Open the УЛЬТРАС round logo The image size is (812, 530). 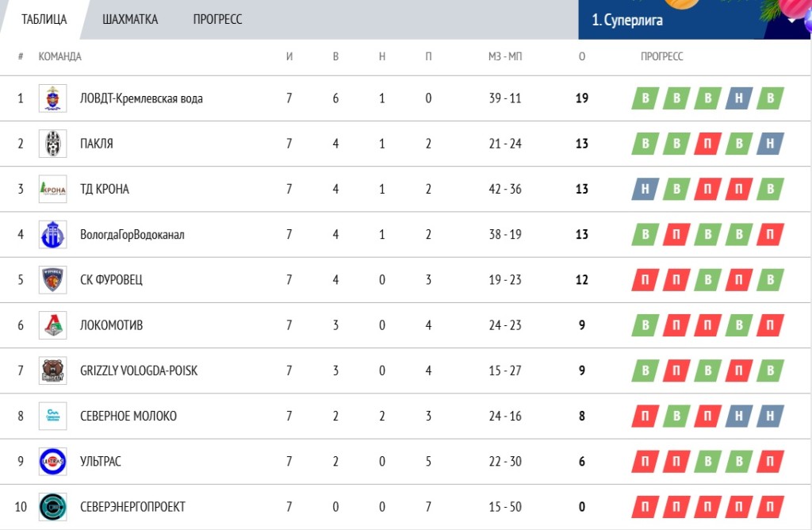pos(52,461)
